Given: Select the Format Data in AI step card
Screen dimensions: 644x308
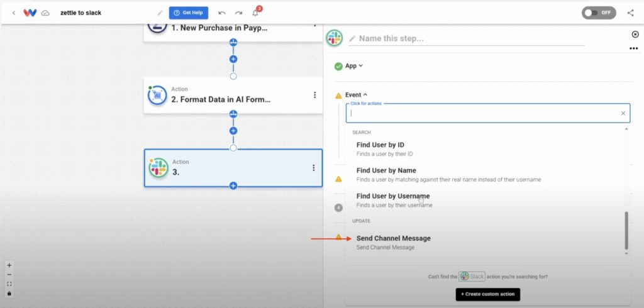Looking at the screenshot, I should (x=233, y=96).
